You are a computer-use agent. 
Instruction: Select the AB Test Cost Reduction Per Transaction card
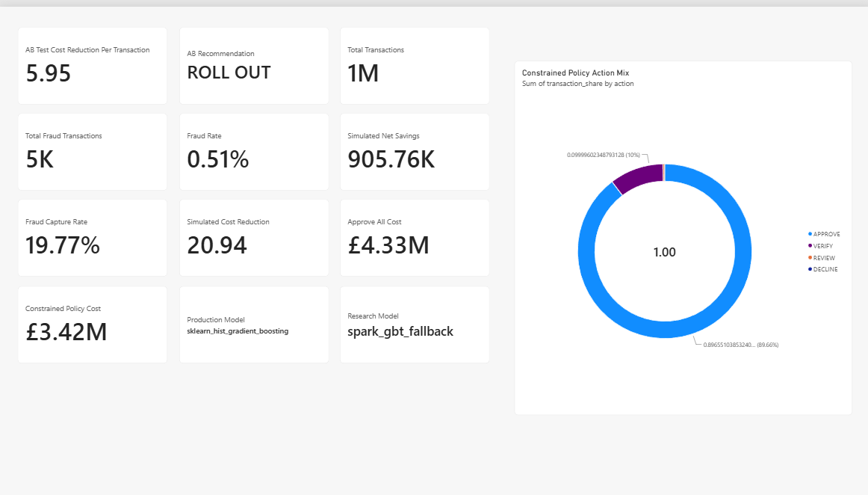point(93,66)
